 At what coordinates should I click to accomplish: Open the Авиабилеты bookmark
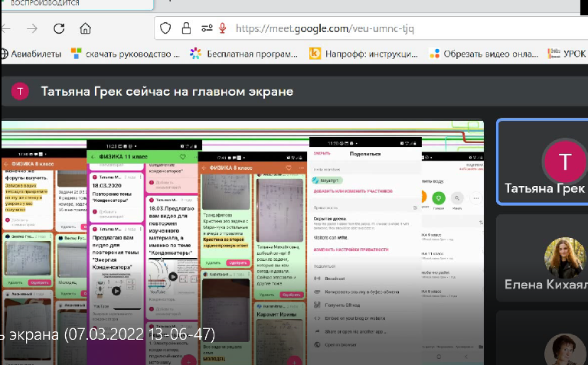31,54
